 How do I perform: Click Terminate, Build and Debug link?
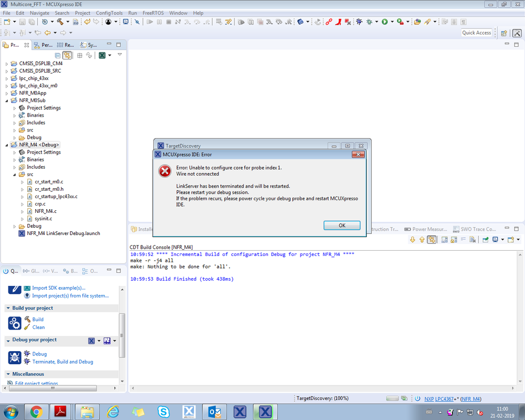click(63, 362)
